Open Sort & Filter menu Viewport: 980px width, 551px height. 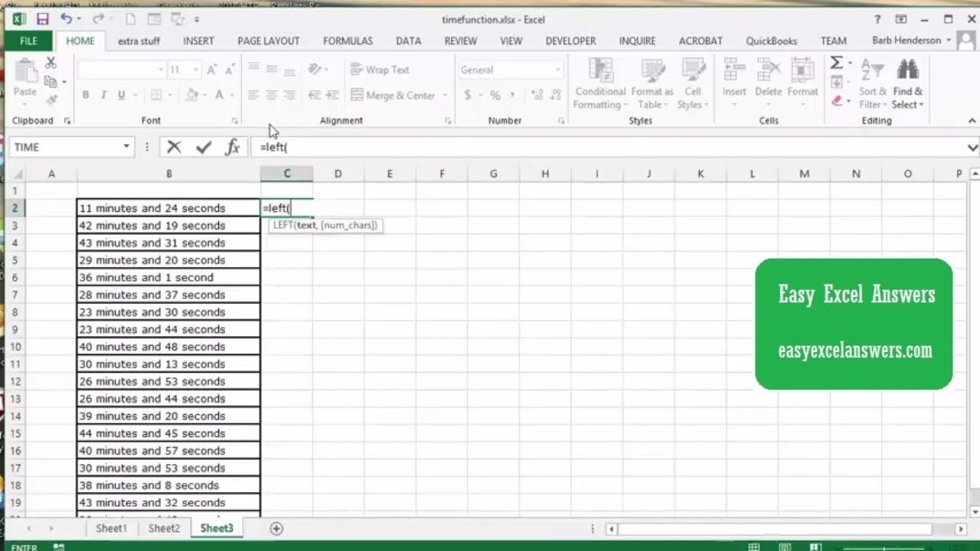(872, 83)
